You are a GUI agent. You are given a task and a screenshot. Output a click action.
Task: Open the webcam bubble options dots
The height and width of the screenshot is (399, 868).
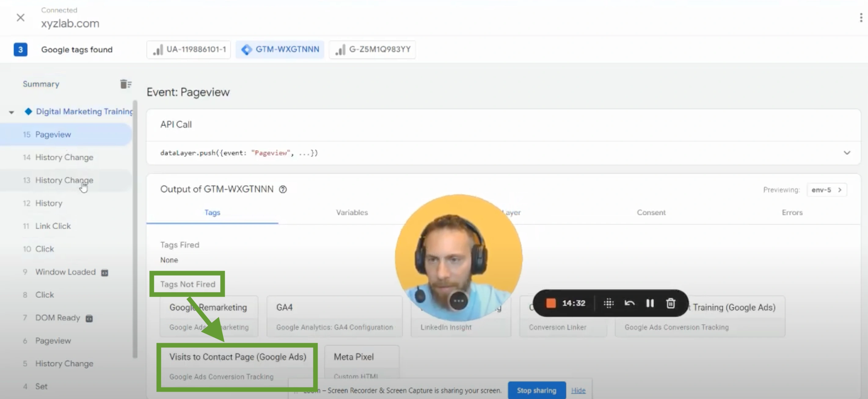(x=459, y=301)
